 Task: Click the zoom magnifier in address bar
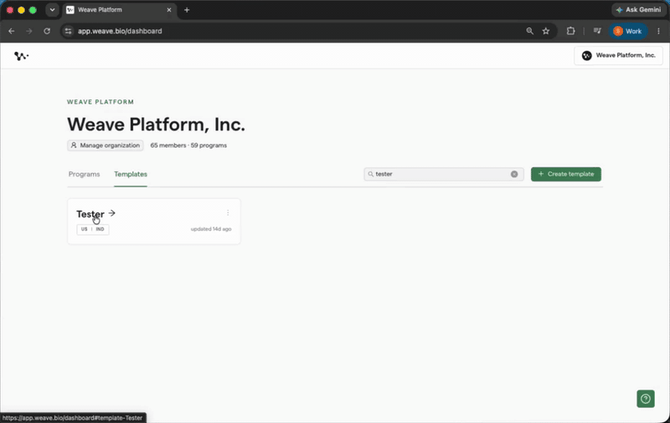[x=529, y=31]
